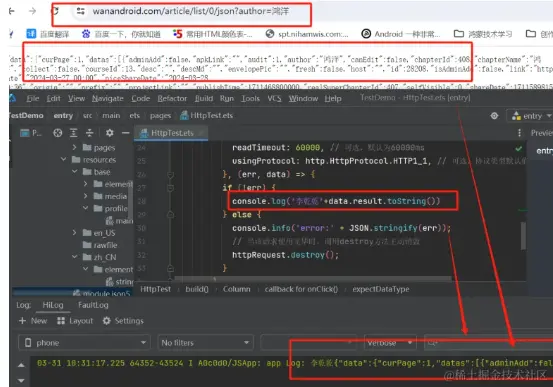Screen dimensions: 553x387
Task: Click the target locate icon near entry dropdown
Action: (494, 116)
